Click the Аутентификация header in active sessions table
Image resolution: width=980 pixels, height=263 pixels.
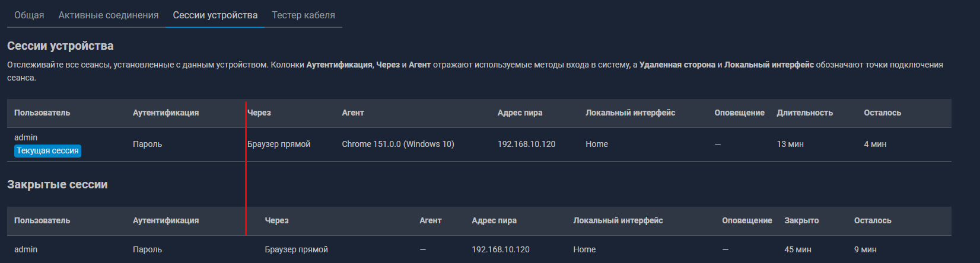(x=166, y=113)
